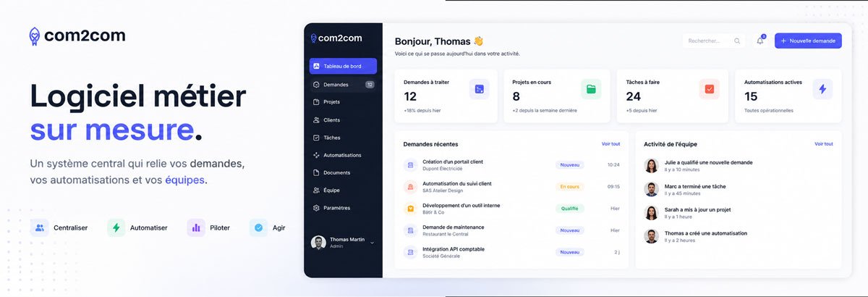Click the 10:24 timestamp in requests
The height and width of the screenshot is (297, 868).
[x=613, y=165]
